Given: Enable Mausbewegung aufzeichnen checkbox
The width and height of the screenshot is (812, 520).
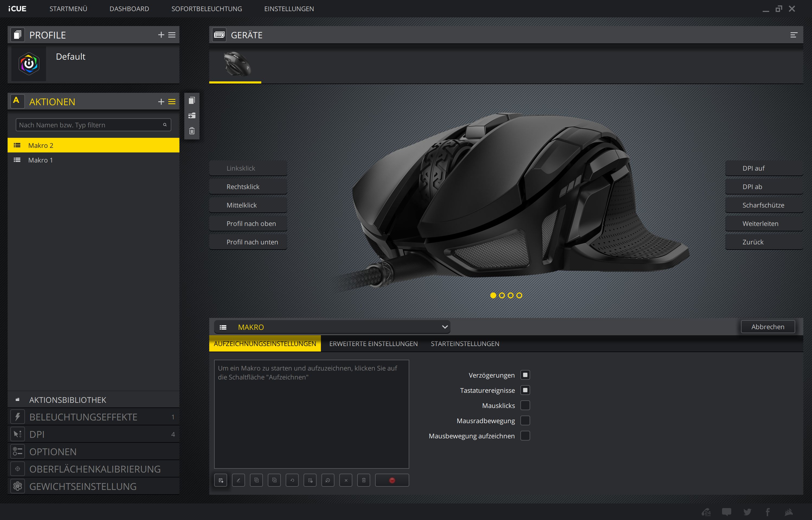Looking at the screenshot, I should [525, 436].
